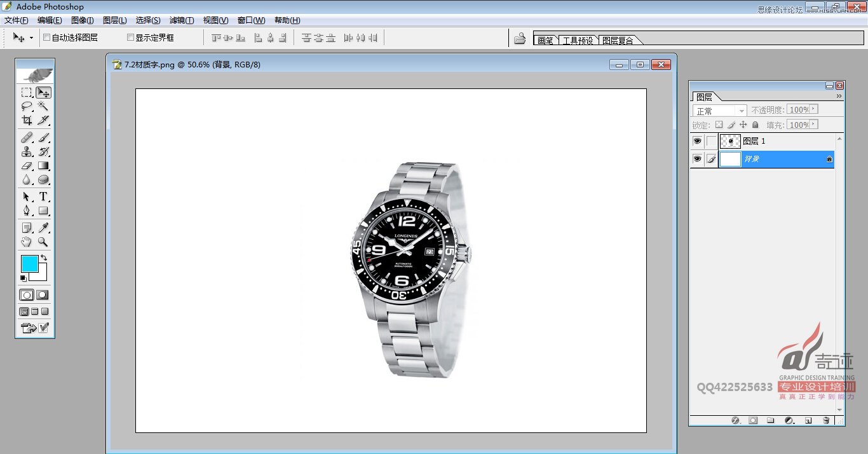Select the Clone Stamp tool
The image size is (868, 454).
(x=27, y=151)
